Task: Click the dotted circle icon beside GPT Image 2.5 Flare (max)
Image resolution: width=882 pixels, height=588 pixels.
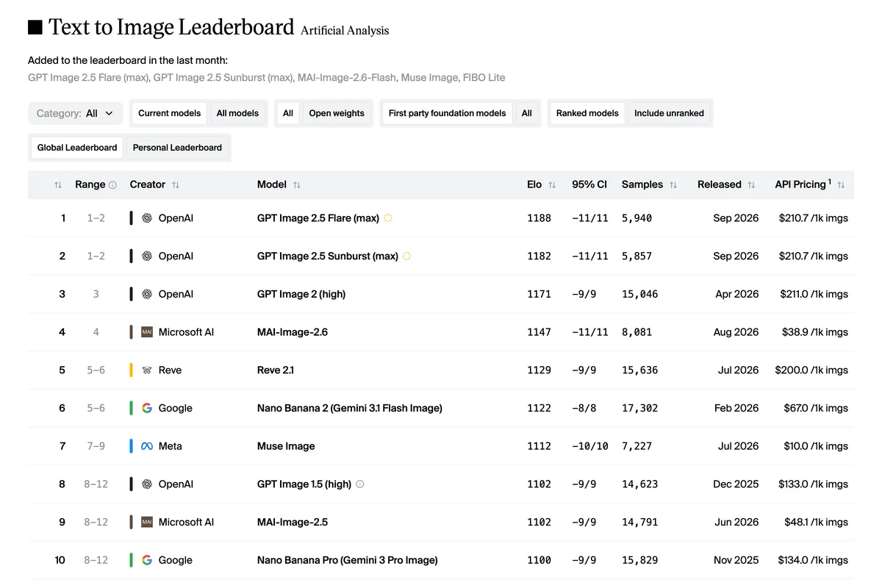Action: (388, 218)
